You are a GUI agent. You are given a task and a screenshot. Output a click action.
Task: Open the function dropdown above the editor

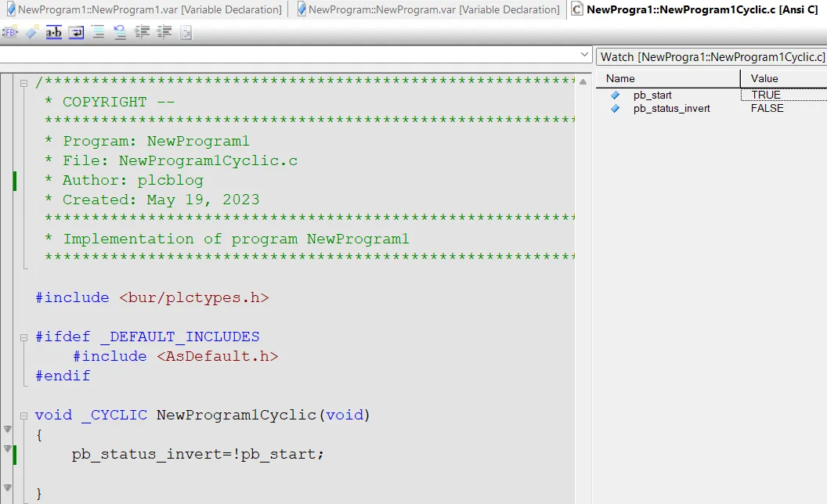(584, 54)
